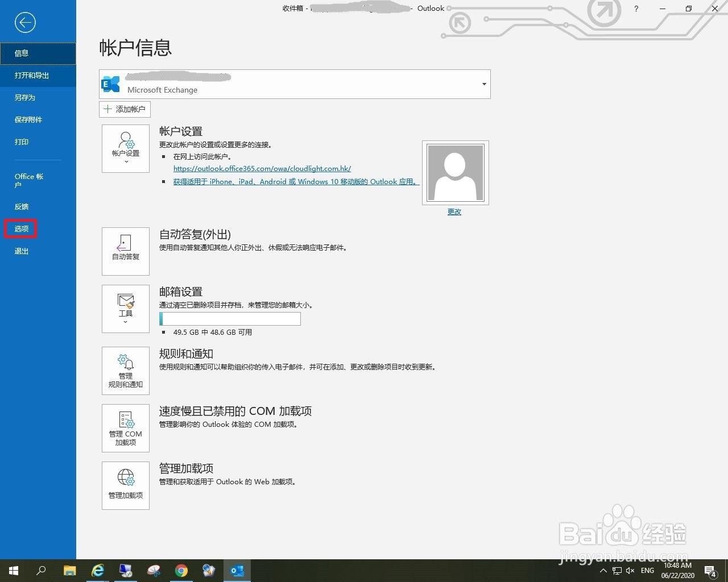
Task: Click 退出 to exit Outlook
Action: (38, 251)
